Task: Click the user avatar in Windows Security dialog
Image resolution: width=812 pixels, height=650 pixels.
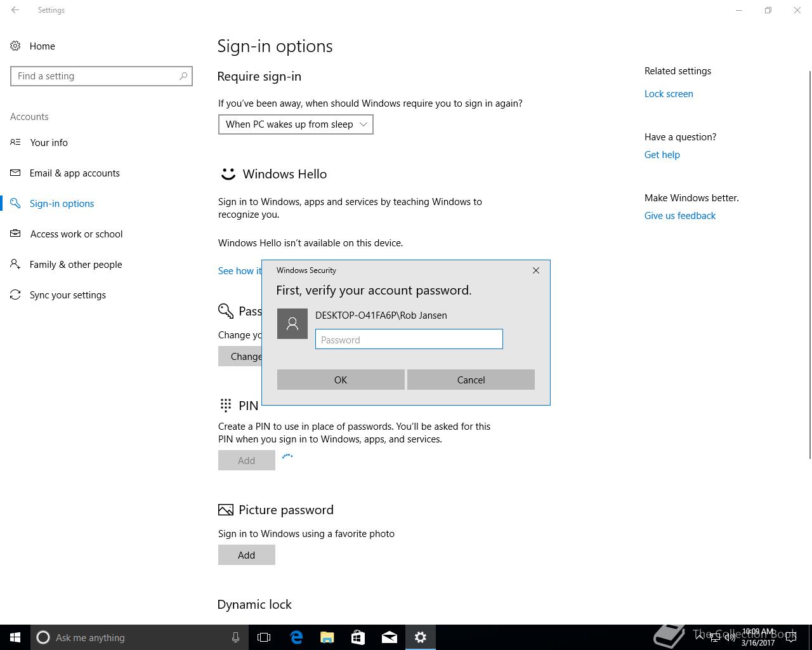Action: (292, 324)
